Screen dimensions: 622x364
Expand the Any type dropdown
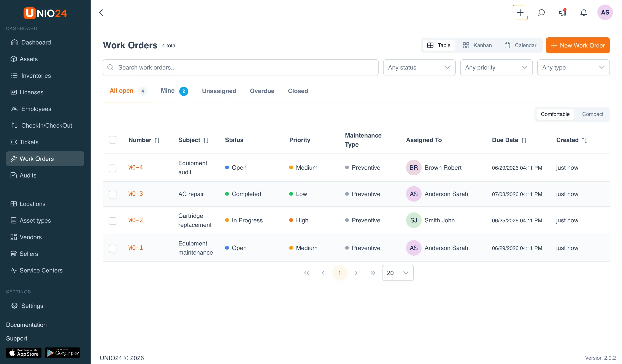[x=573, y=67]
